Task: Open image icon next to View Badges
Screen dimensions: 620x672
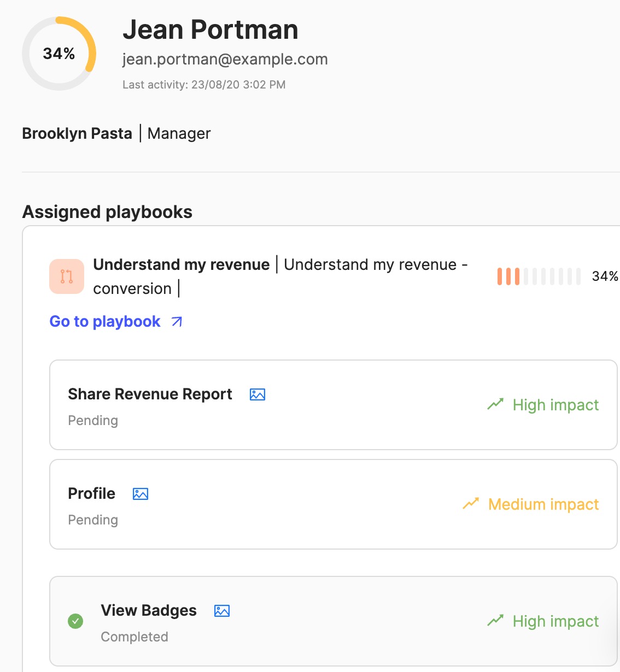Action: [222, 611]
